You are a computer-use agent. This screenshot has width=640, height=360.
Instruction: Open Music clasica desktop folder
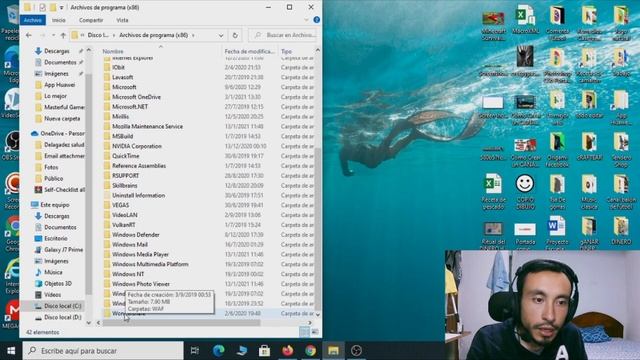[x=589, y=192]
